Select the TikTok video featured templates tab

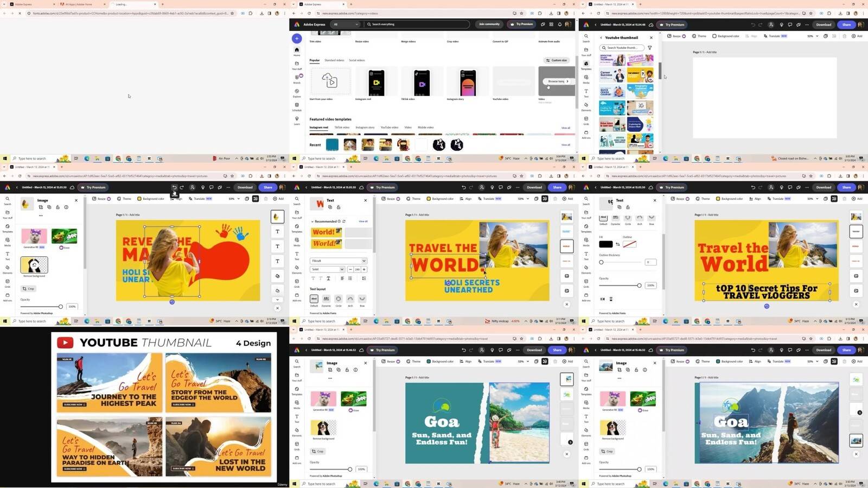[342, 128]
